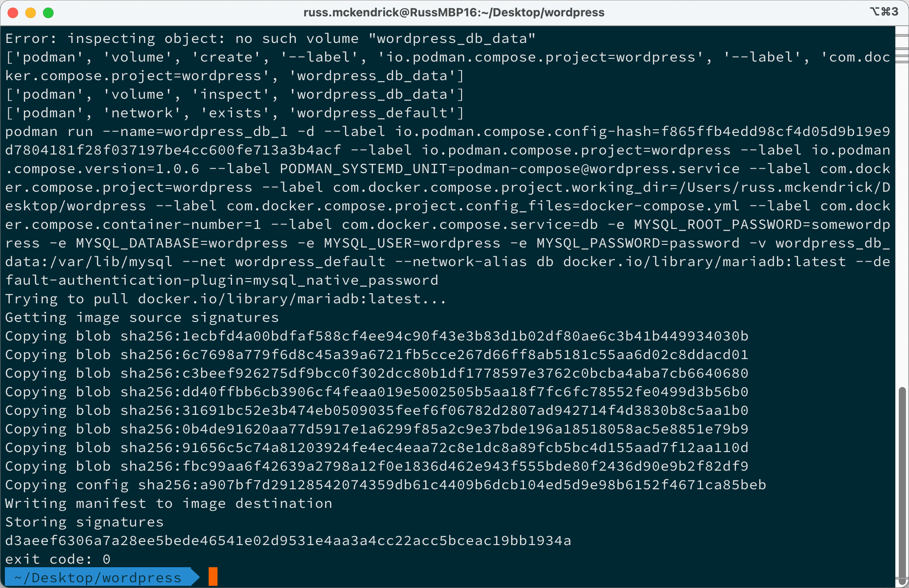909x588 pixels.
Task: Click the 'podman run --name=wordpress_db_1' command line
Action: [x=448, y=131]
